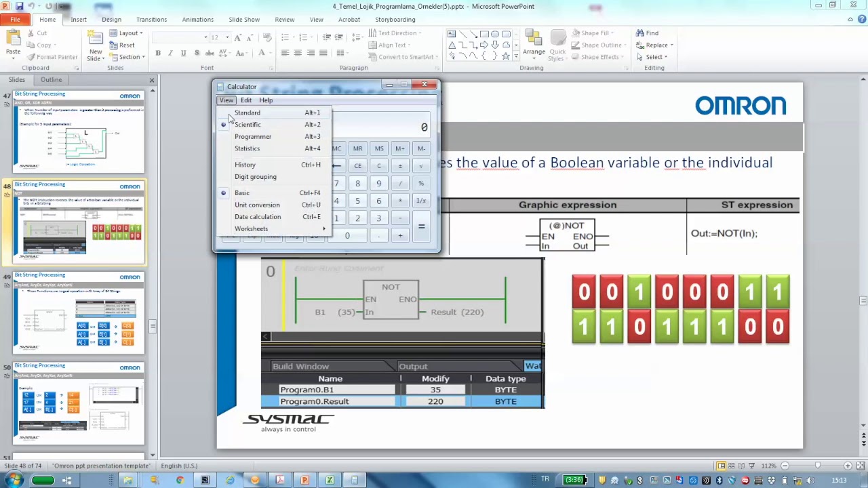This screenshot has width=868, height=488.
Task: Toggle Italic formatting
Action: click(x=170, y=53)
